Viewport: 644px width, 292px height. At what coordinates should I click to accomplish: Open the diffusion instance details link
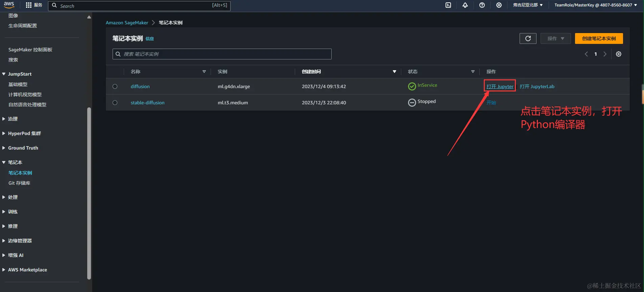[x=140, y=86]
